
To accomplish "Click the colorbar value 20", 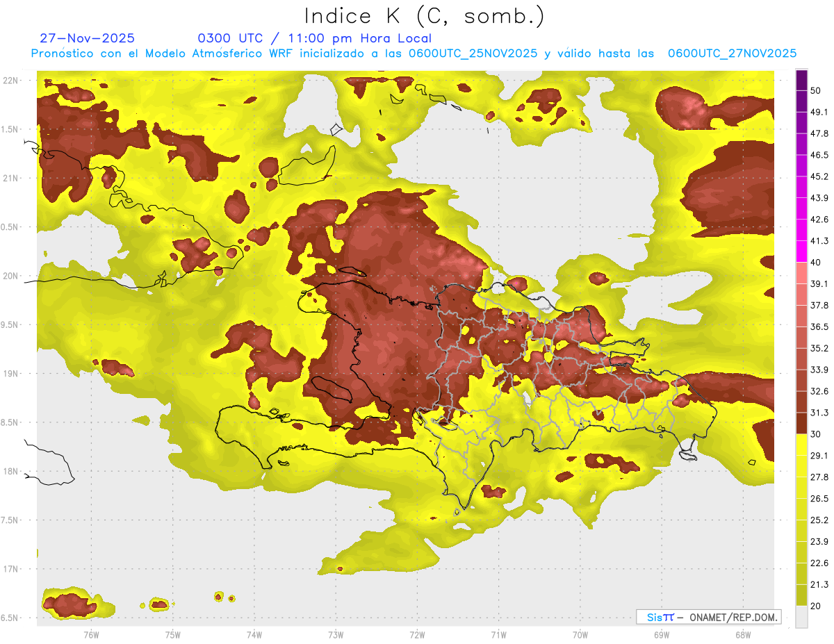I will click(x=817, y=606).
